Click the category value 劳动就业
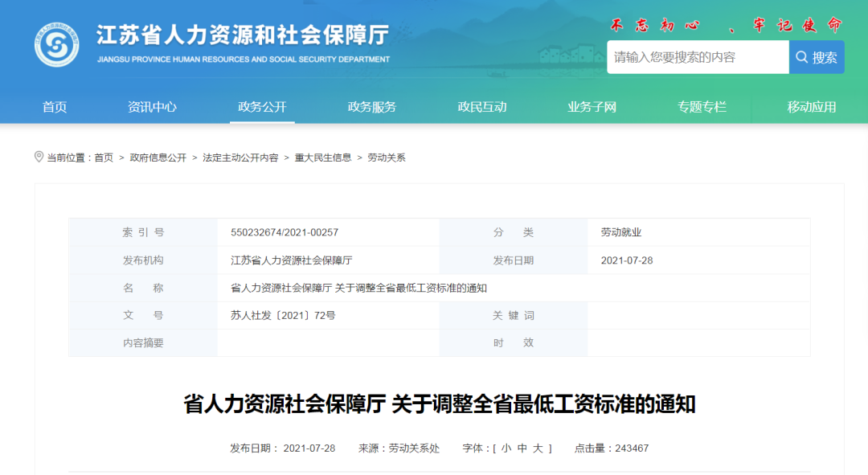 621,232
